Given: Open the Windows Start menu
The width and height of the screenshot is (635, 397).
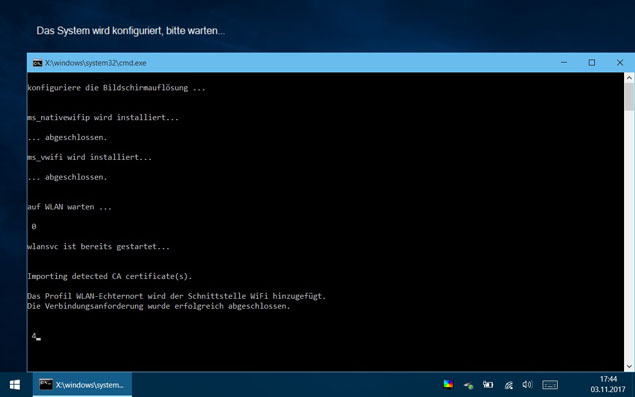Looking at the screenshot, I should pyautogui.click(x=15, y=384).
